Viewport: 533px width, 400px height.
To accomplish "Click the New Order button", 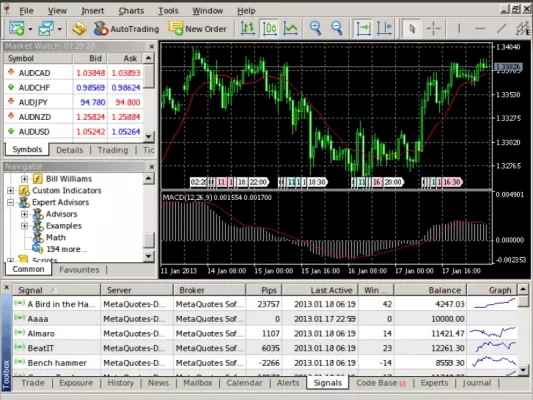I will click(198, 29).
